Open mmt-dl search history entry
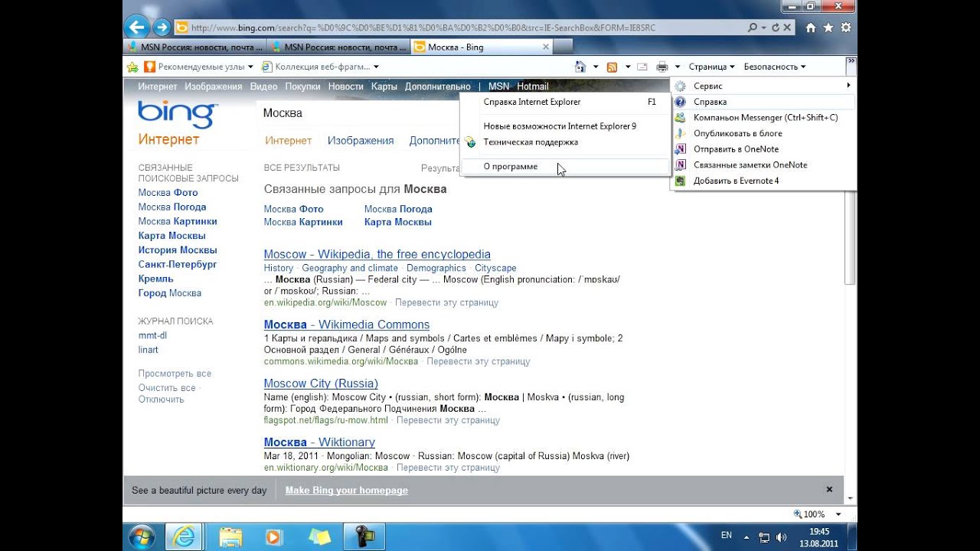The width and height of the screenshot is (980, 551). coord(152,335)
